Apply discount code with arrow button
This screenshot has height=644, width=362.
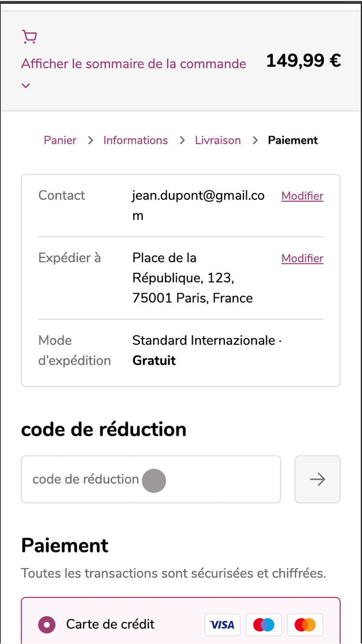tap(318, 479)
